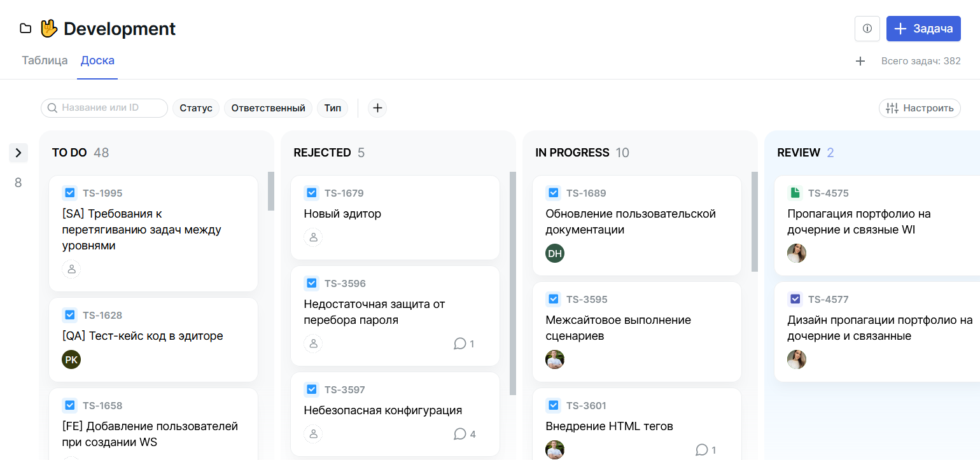Click the PK assignee avatar
980x460 pixels.
(71, 359)
